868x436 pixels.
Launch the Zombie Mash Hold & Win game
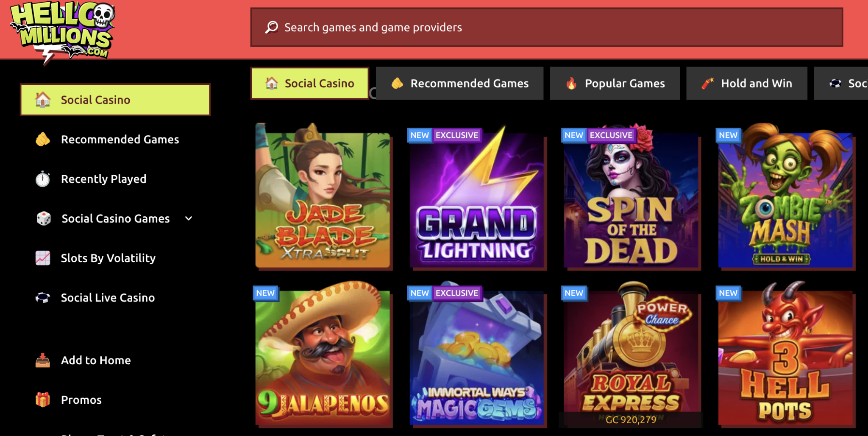786,196
